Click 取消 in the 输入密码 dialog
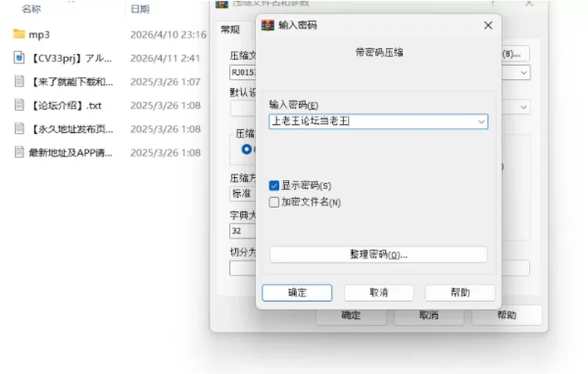The height and width of the screenshot is (374, 588). (x=379, y=293)
